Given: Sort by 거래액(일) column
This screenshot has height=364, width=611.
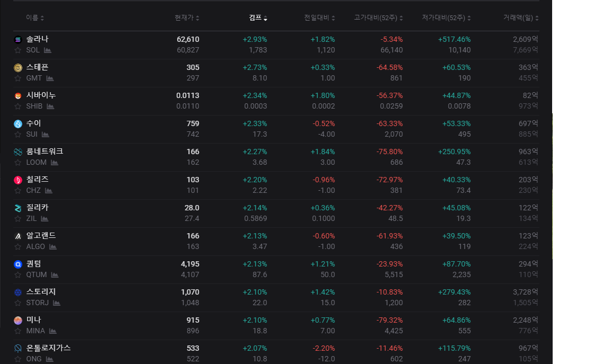Looking at the screenshot, I should (520, 18).
